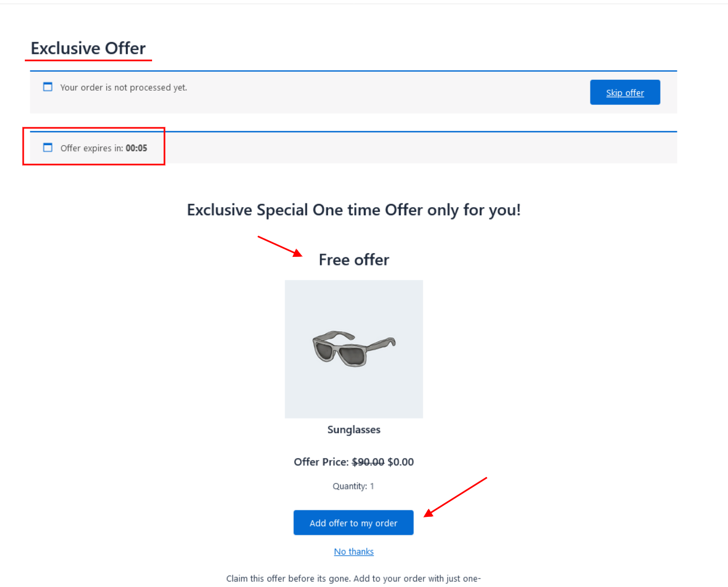
Task: Click the Sunglasses product name
Action: (354, 430)
